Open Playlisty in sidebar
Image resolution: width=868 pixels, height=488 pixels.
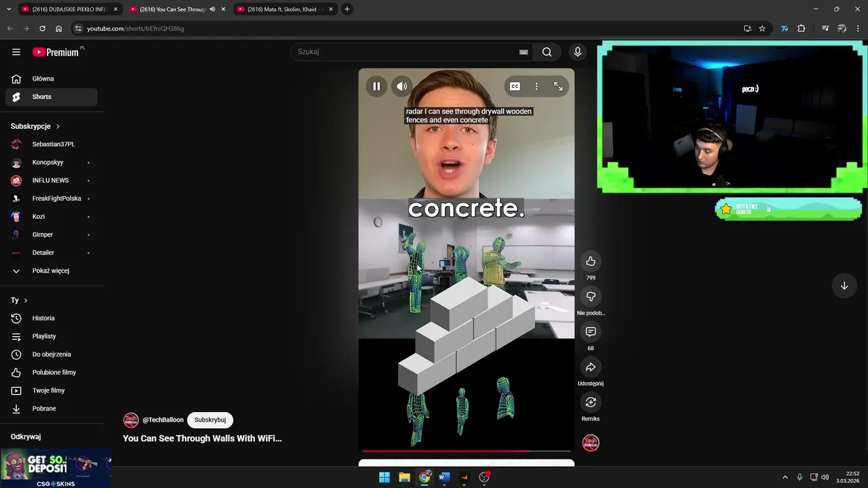(52, 336)
